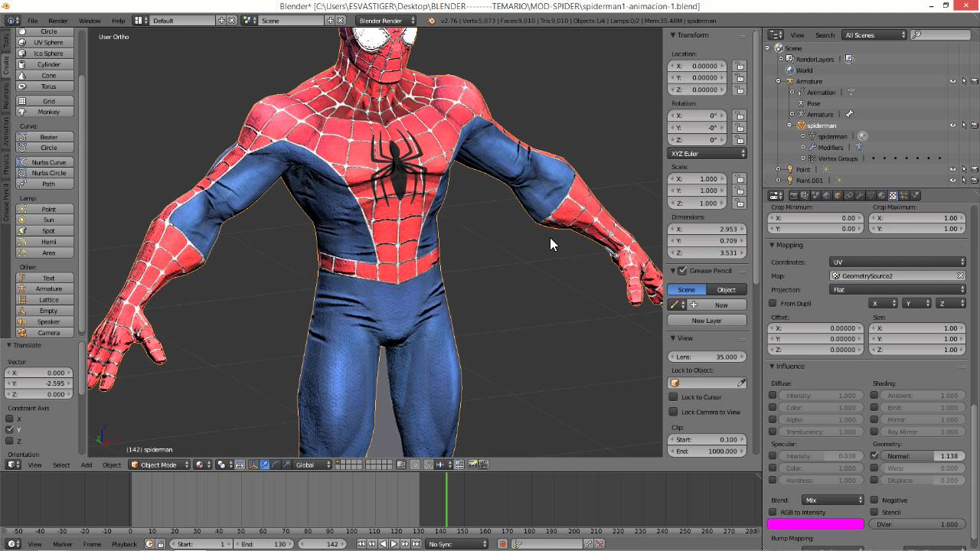Click the New Layer grease pencil button

tap(707, 321)
